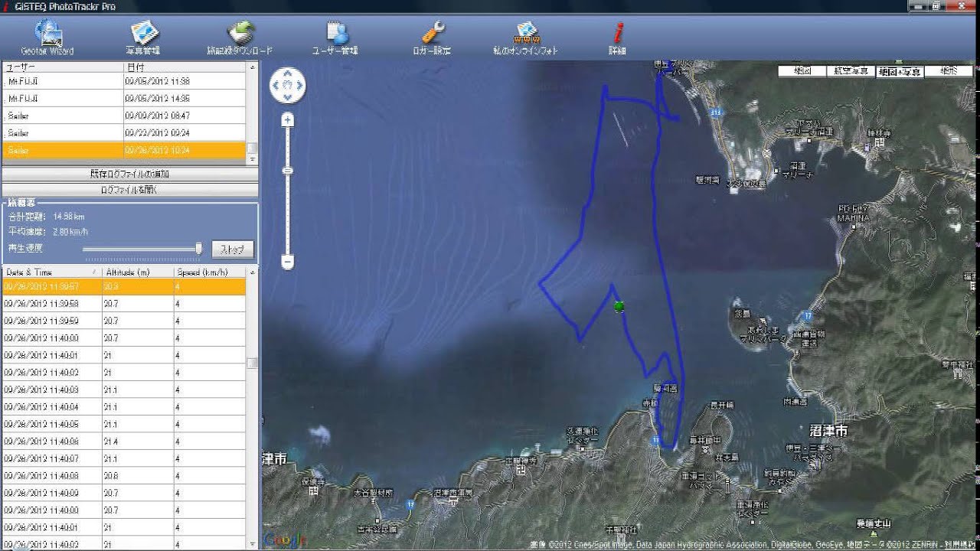
Task: Select the 地図+写真 hybrid map view
Action: (x=899, y=71)
